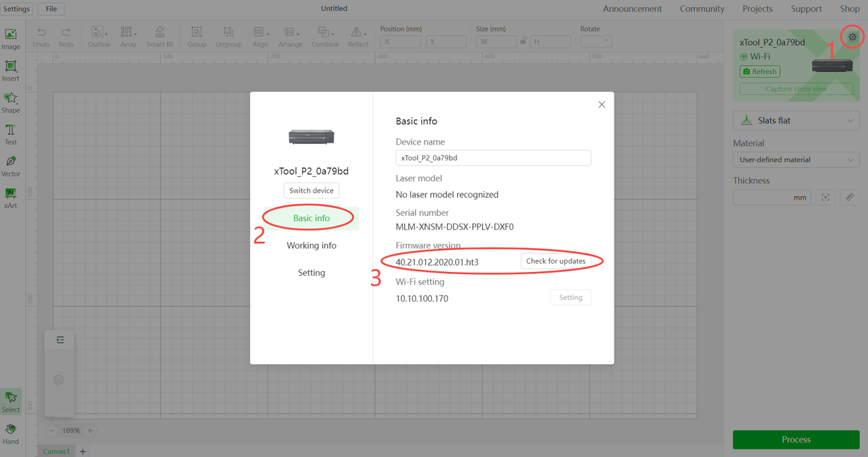The width and height of the screenshot is (868, 457).
Task: Click the Thickness input field
Action: pyautogui.click(x=772, y=197)
